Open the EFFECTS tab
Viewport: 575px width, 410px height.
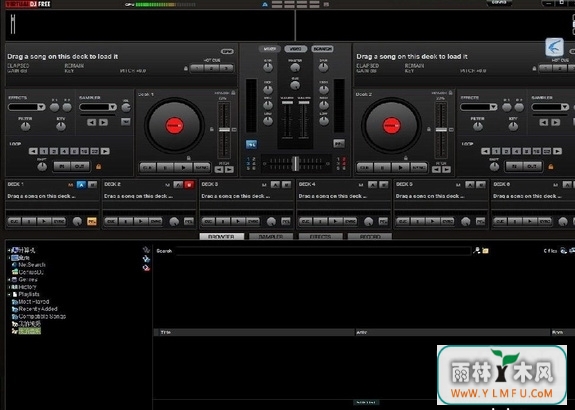[x=321, y=237]
